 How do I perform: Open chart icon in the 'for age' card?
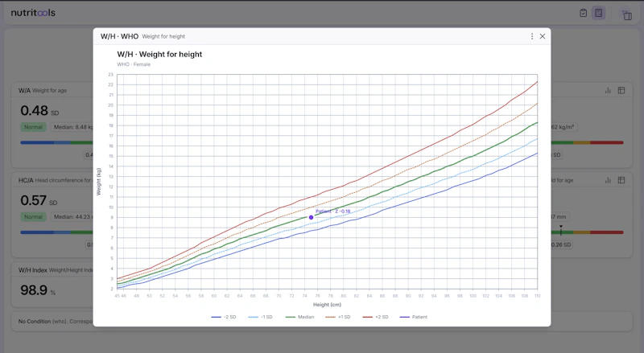tap(608, 180)
